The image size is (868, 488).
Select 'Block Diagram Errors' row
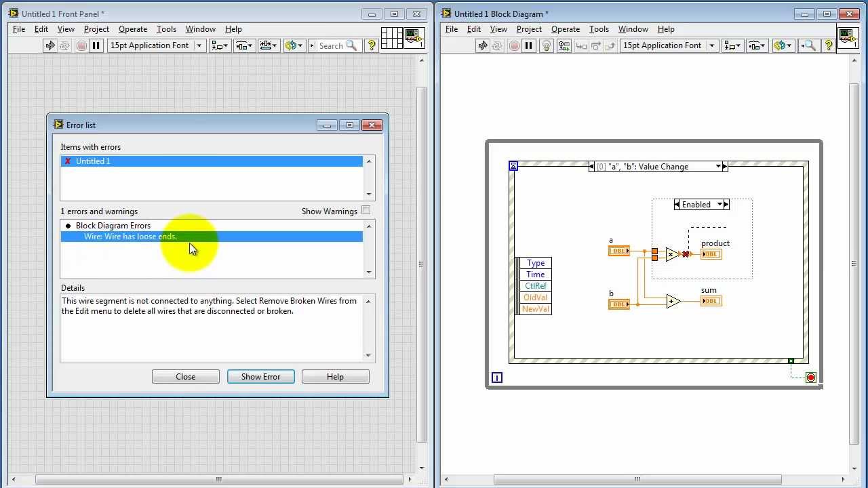pos(212,226)
